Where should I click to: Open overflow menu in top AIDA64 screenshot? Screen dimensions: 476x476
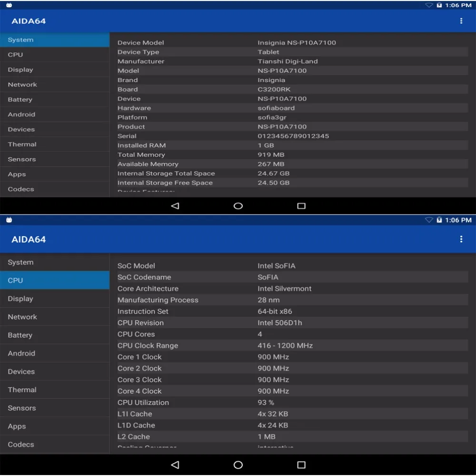coord(461,21)
